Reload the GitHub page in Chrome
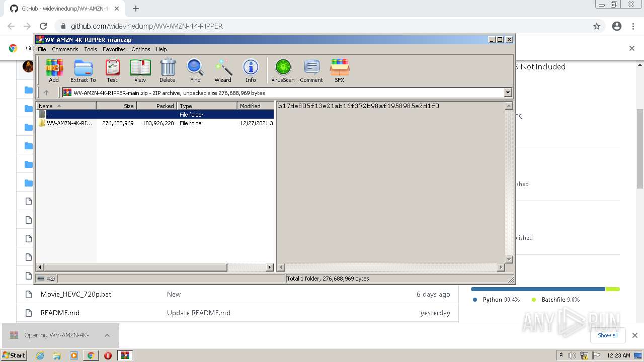Image resolution: width=644 pixels, height=362 pixels. click(43, 26)
